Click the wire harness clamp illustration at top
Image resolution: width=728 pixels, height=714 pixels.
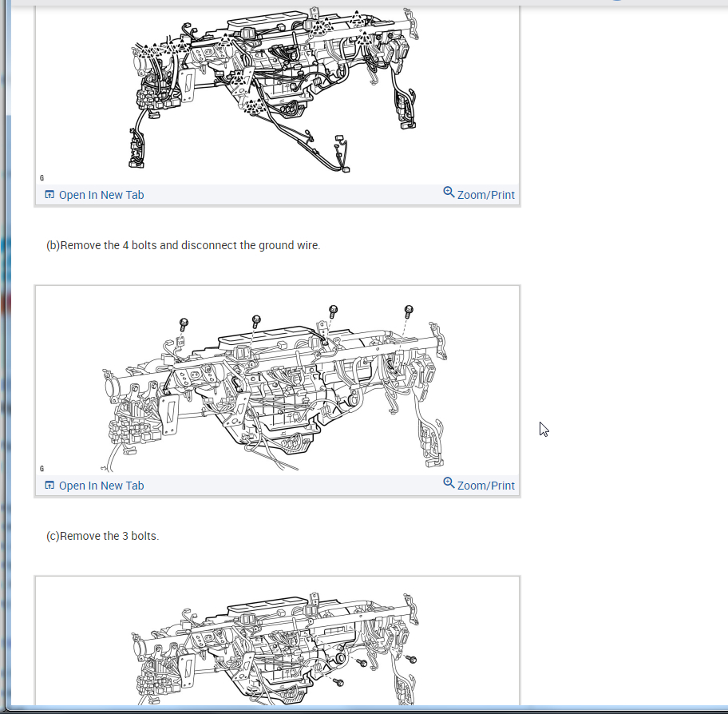(x=277, y=95)
